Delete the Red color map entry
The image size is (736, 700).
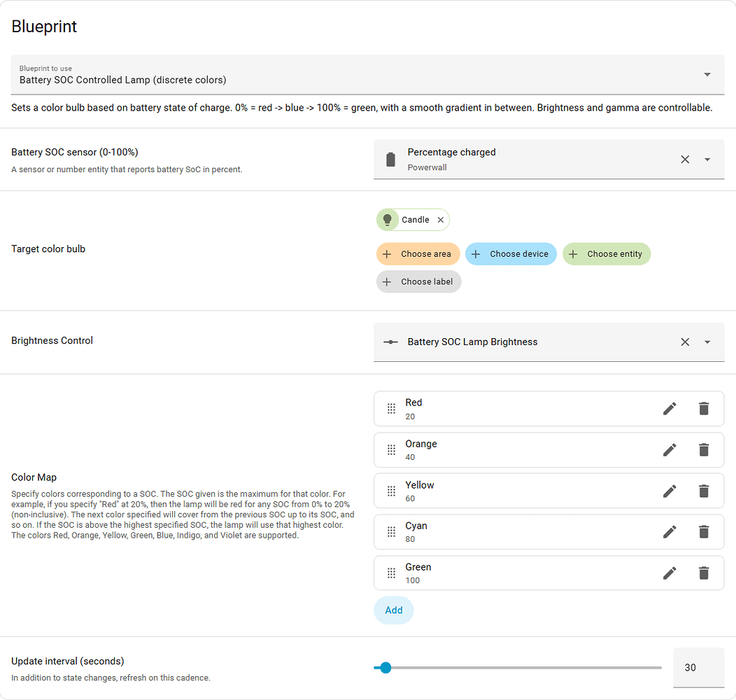pos(703,408)
